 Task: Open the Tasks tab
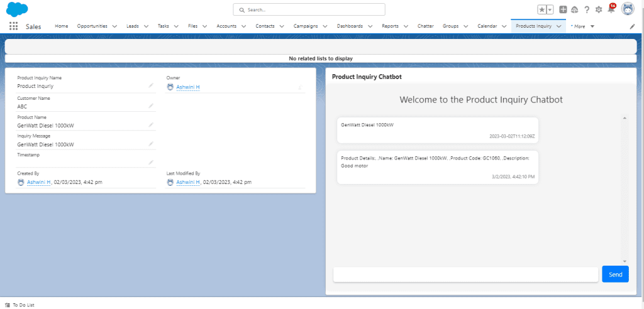coord(164,26)
